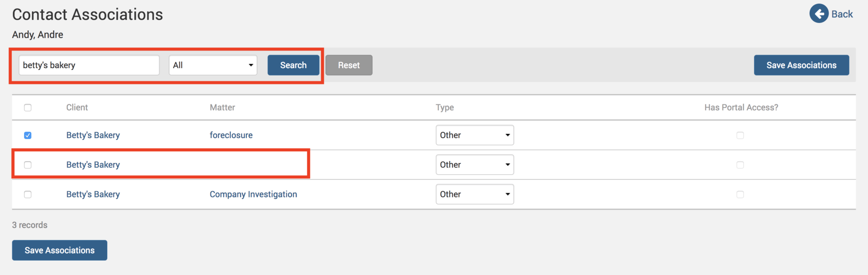Screen dimensions: 868x275
Task: Enable portal access for foreclosure matter
Action: point(740,136)
